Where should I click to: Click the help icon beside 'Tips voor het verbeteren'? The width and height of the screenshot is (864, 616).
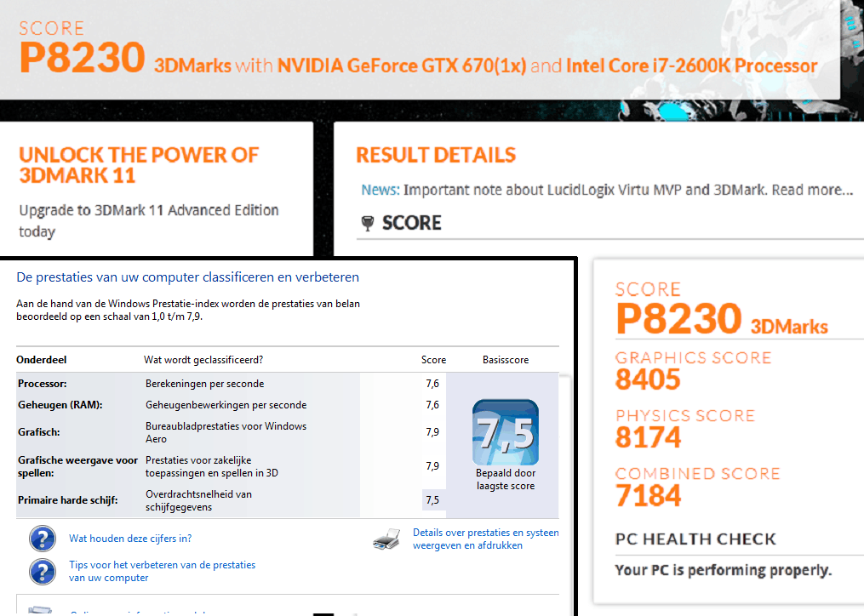(x=43, y=572)
